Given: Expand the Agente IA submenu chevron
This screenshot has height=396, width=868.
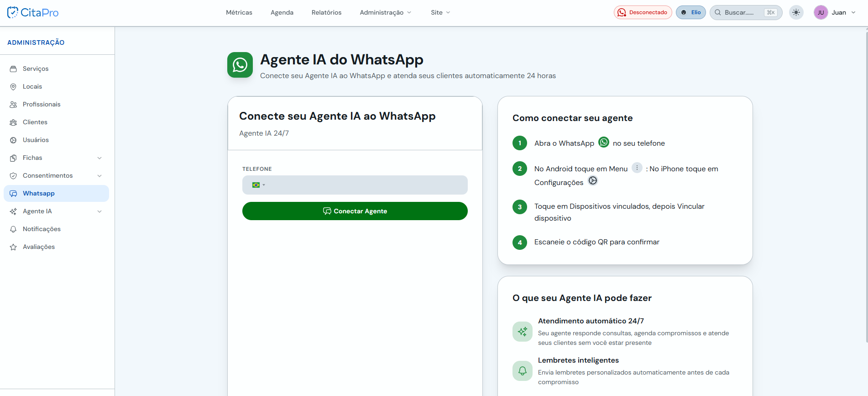Looking at the screenshot, I should (99, 211).
